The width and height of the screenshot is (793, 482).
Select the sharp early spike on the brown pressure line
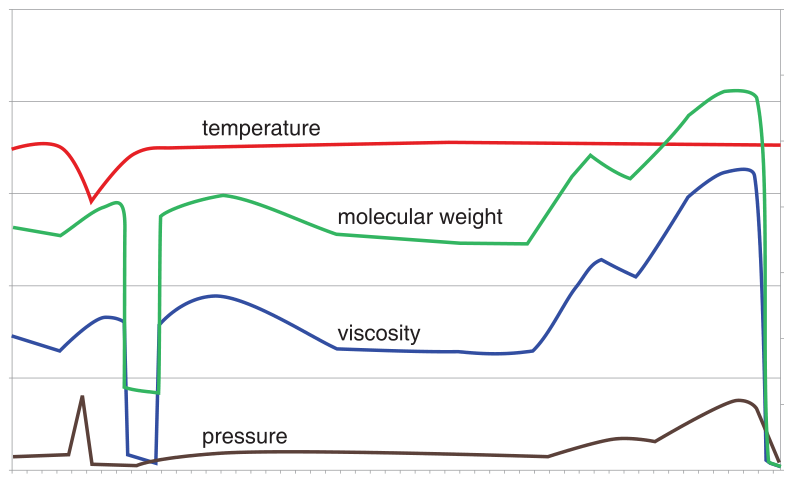(x=82, y=397)
